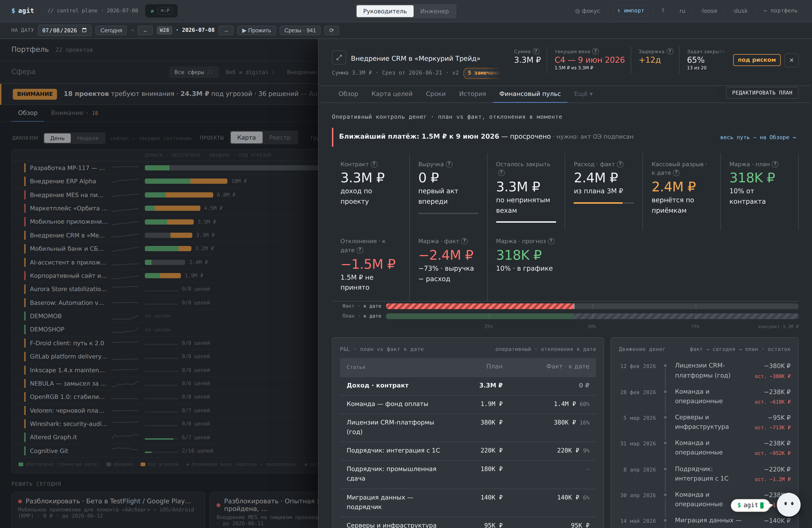Viewport: 812px width, 528px height.
Task: Show help hint next to Задержка
Action: 670,51
